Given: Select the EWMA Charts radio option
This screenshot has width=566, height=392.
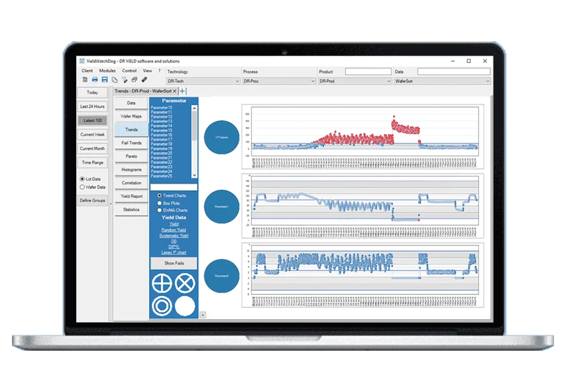Looking at the screenshot, I should [x=159, y=210].
